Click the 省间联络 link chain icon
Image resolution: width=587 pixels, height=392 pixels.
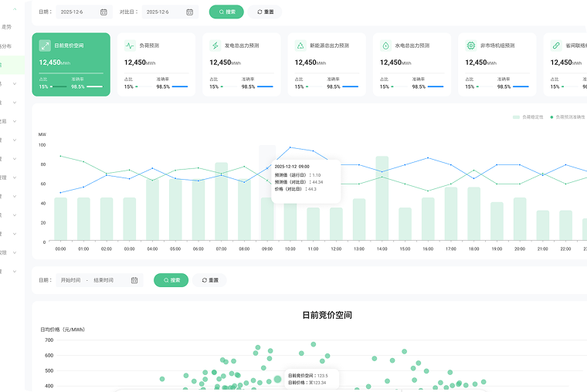tap(556, 46)
